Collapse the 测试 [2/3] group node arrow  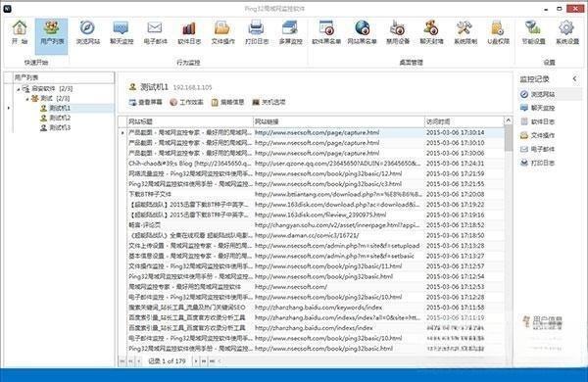click(27, 99)
